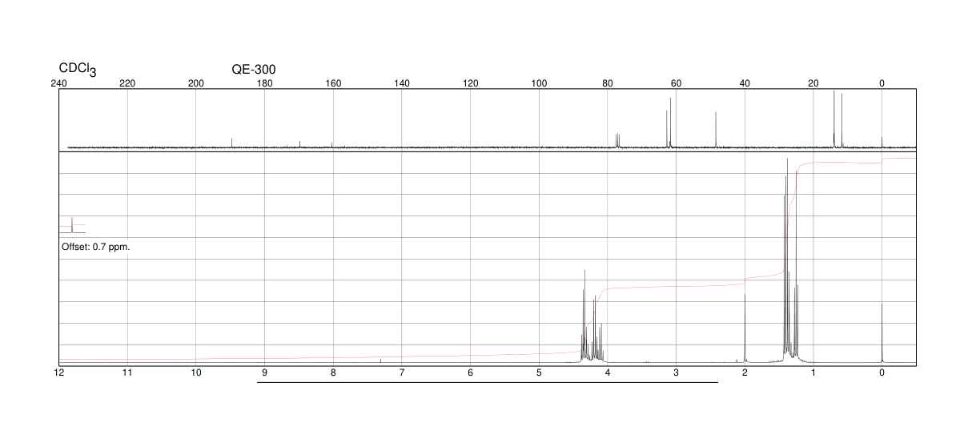The height and width of the screenshot is (423, 980).
Task: Click the QE-300 instrument label
Action: [x=254, y=70]
